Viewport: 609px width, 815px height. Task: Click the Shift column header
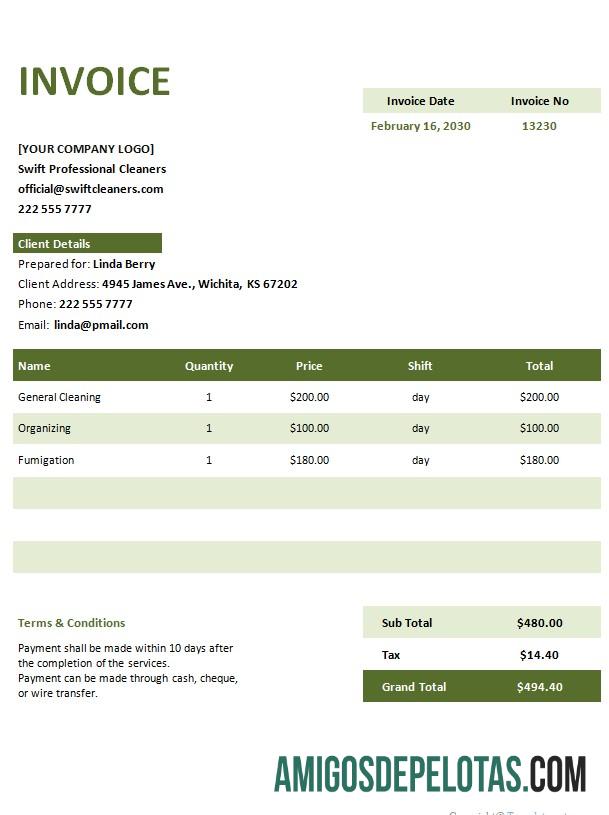point(420,366)
